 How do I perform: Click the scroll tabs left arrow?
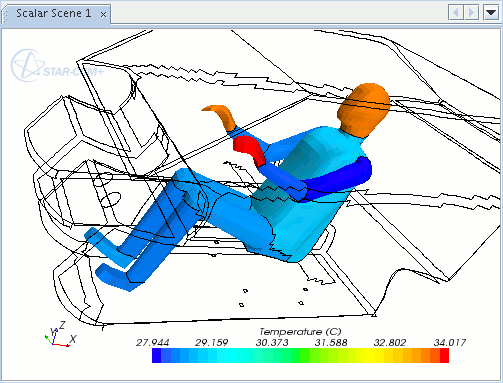coord(456,13)
